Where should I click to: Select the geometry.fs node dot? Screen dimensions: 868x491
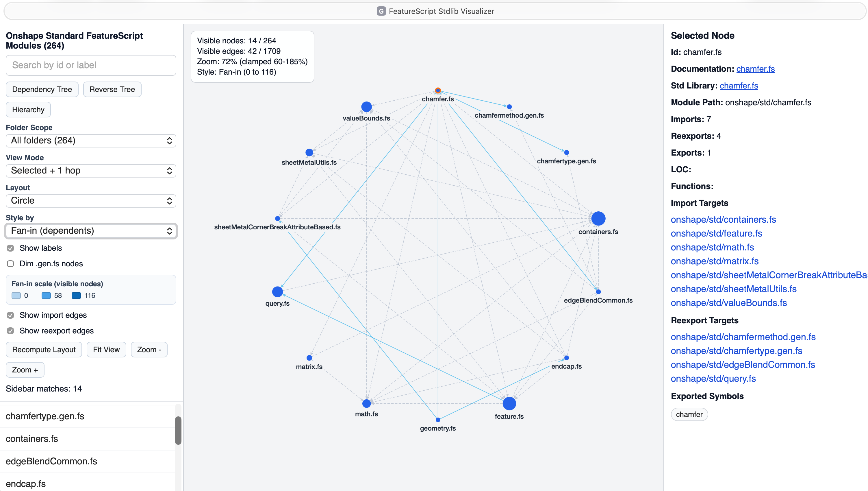point(438,420)
